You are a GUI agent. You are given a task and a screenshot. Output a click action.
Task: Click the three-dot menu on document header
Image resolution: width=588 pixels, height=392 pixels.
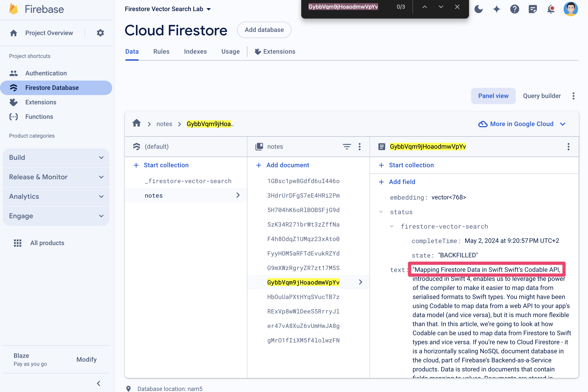[x=568, y=147]
